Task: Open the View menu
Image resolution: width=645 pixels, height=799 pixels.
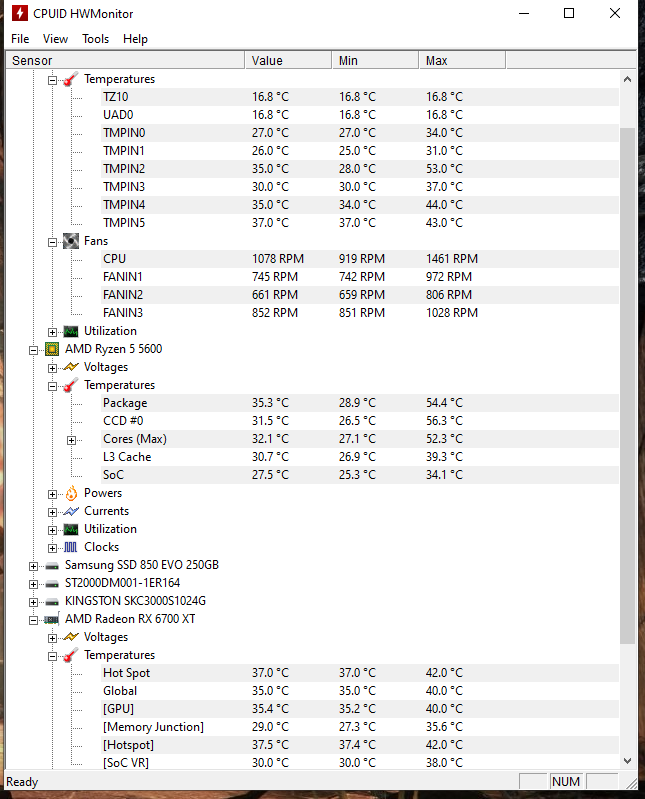Action: [x=55, y=39]
